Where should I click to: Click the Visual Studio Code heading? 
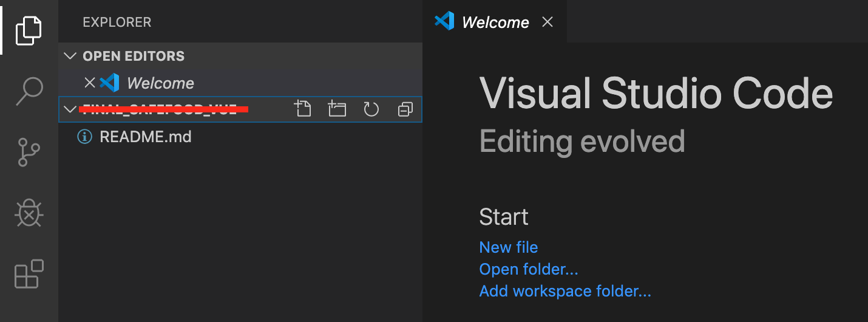tap(656, 94)
